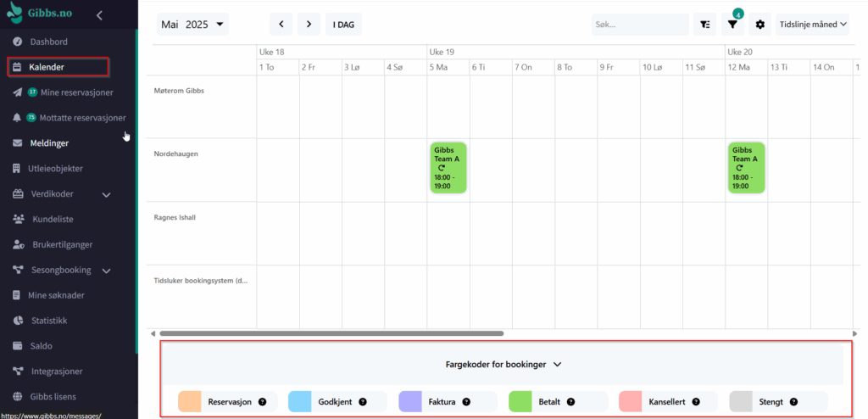Jump to today with I DAG
The height and width of the screenshot is (419, 868).
tap(344, 25)
